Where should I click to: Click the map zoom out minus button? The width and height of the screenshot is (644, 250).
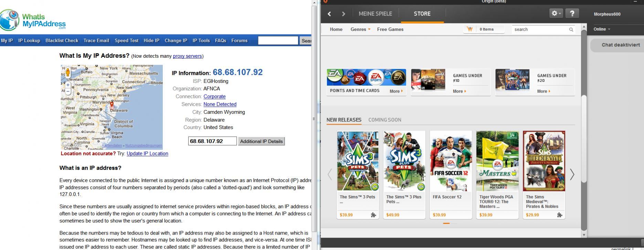(68, 91)
